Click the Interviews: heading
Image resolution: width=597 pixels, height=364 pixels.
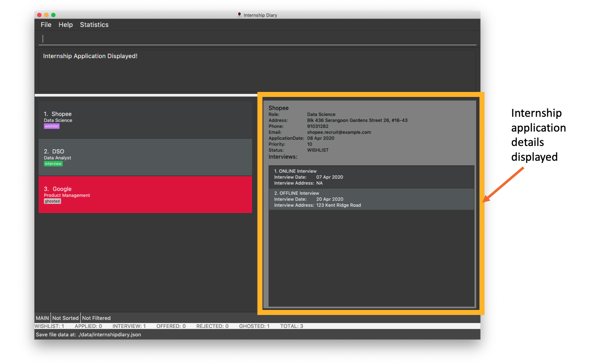[283, 157]
